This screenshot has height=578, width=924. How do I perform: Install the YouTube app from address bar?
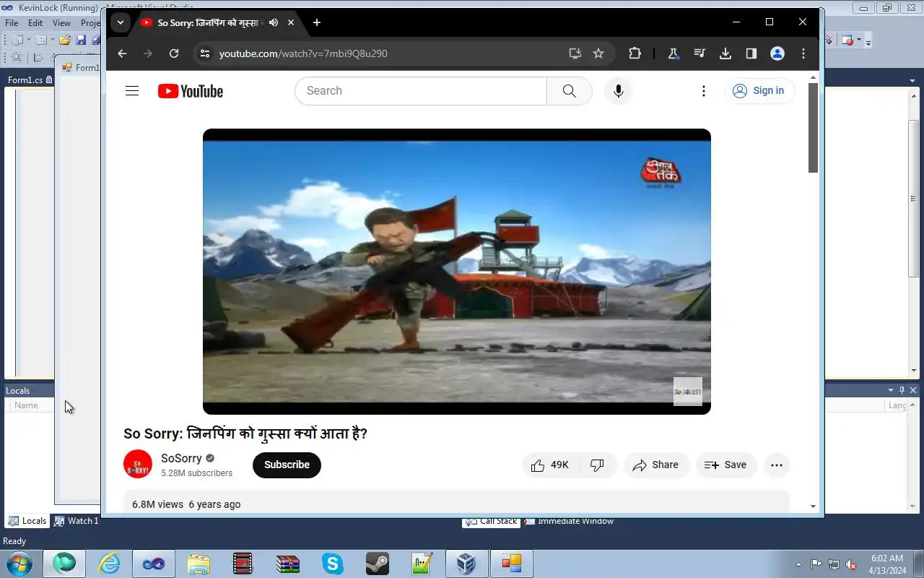pyautogui.click(x=575, y=53)
